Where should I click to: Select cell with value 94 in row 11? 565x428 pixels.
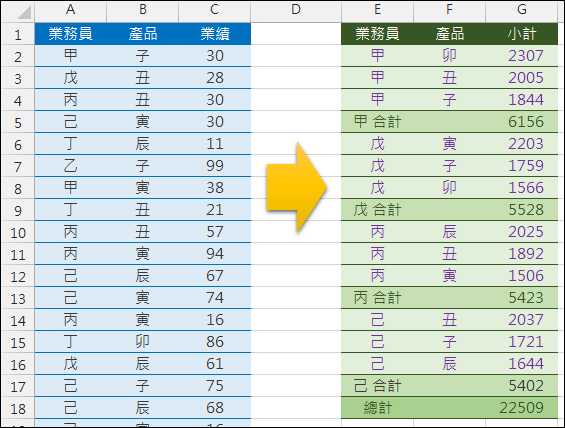click(215, 254)
